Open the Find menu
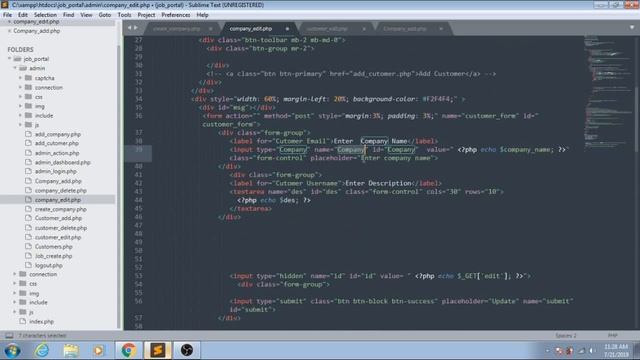The width and height of the screenshot is (640, 360). [68, 15]
